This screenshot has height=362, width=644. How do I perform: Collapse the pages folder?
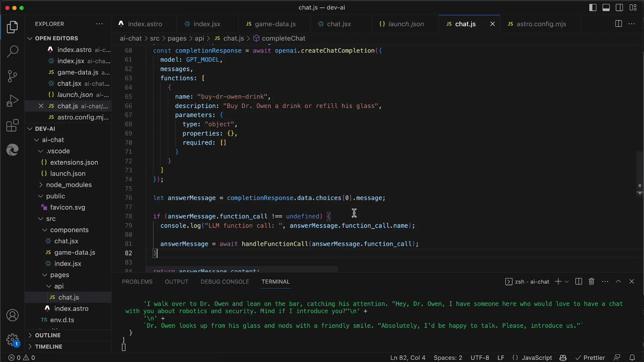pyautogui.click(x=59, y=275)
